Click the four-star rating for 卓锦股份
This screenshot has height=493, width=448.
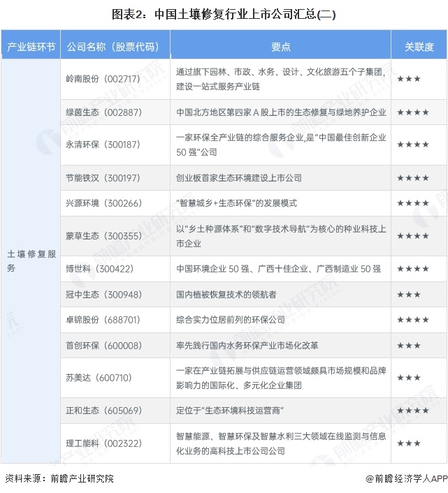413,320
